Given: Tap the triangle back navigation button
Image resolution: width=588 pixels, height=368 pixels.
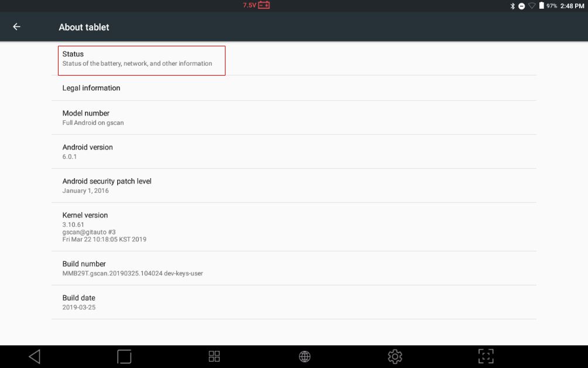Looking at the screenshot, I should click(x=35, y=356).
